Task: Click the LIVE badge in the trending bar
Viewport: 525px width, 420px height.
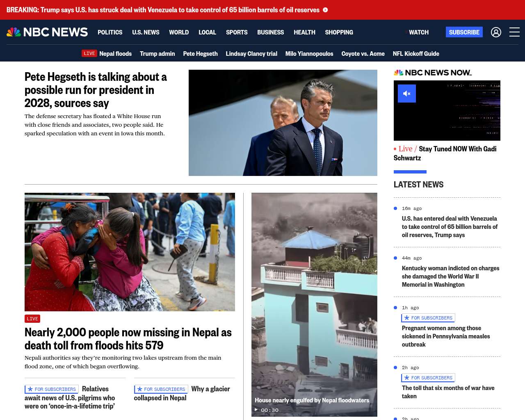Action: coord(89,53)
